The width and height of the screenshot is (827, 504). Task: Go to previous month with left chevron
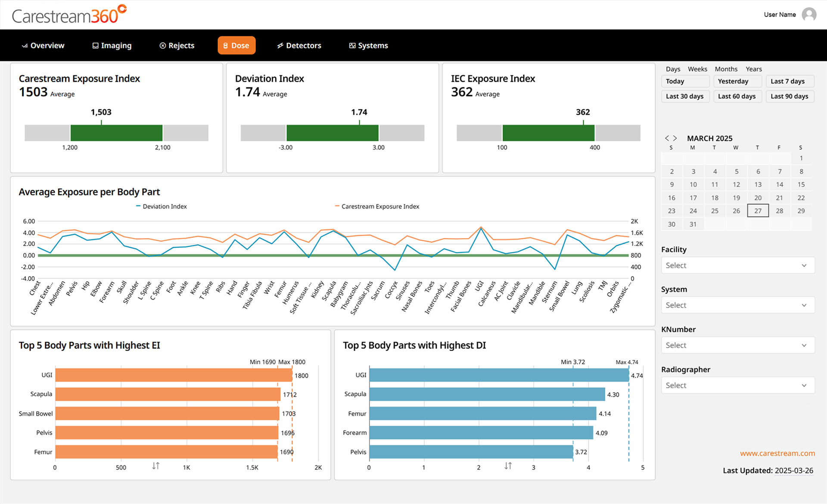[667, 138]
